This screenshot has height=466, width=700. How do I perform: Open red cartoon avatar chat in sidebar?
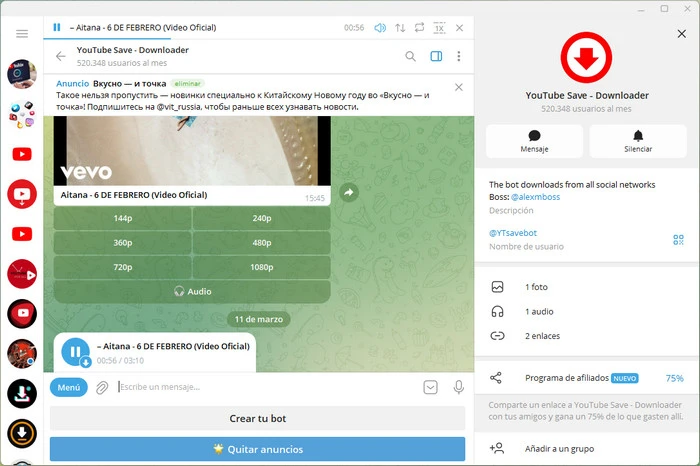22,354
